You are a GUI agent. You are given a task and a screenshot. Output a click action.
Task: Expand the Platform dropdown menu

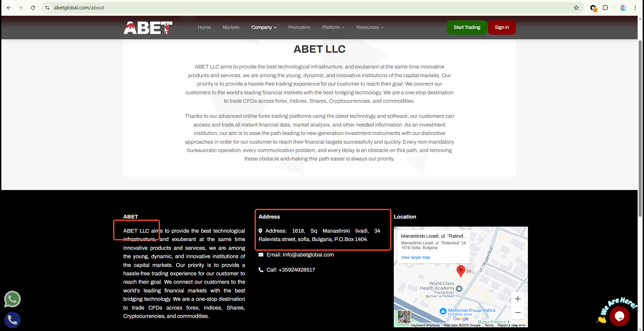(x=333, y=28)
